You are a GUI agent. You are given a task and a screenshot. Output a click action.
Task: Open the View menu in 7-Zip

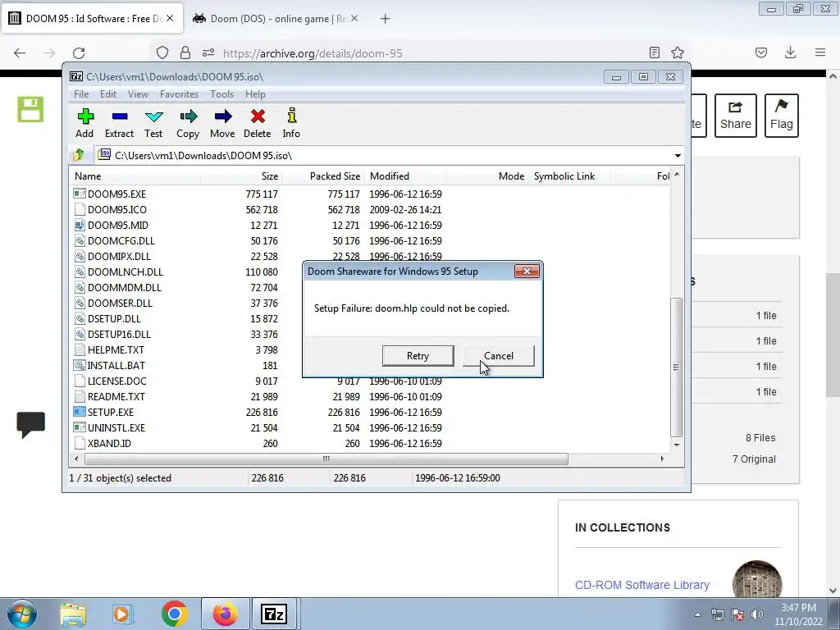(x=138, y=94)
